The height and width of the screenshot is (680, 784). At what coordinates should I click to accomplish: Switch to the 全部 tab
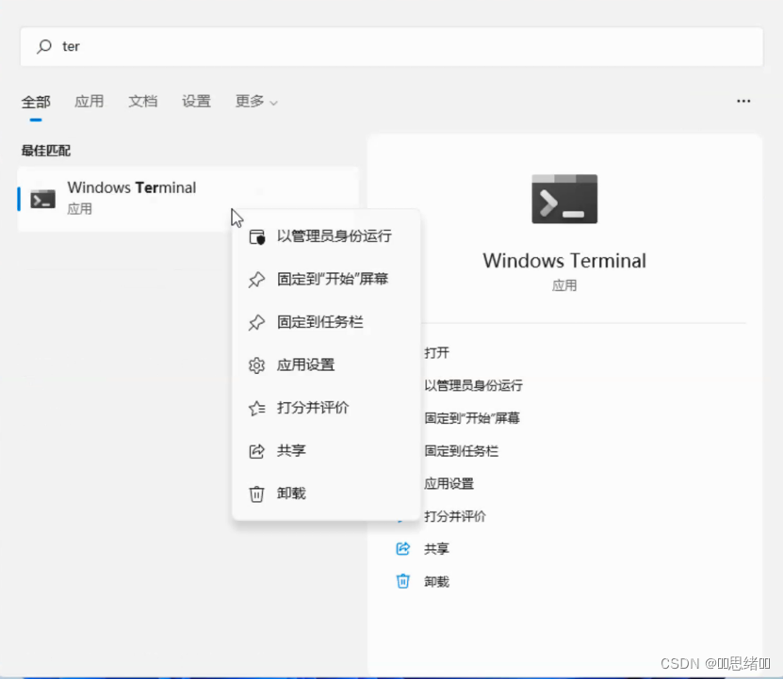click(36, 102)
